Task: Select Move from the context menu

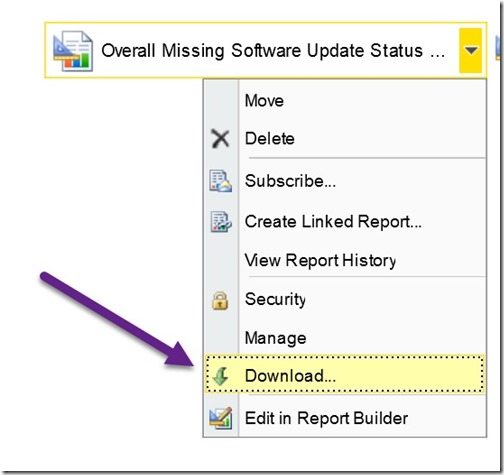Action: 264,101
